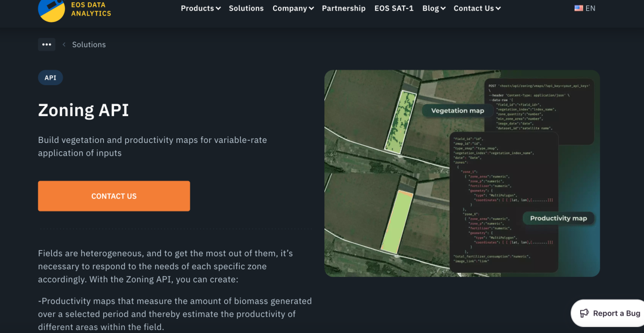Screen dimensions: 644x333
Task: Click the "-Productivity maps that measure" paragraph
Action: tap(175, 314)
